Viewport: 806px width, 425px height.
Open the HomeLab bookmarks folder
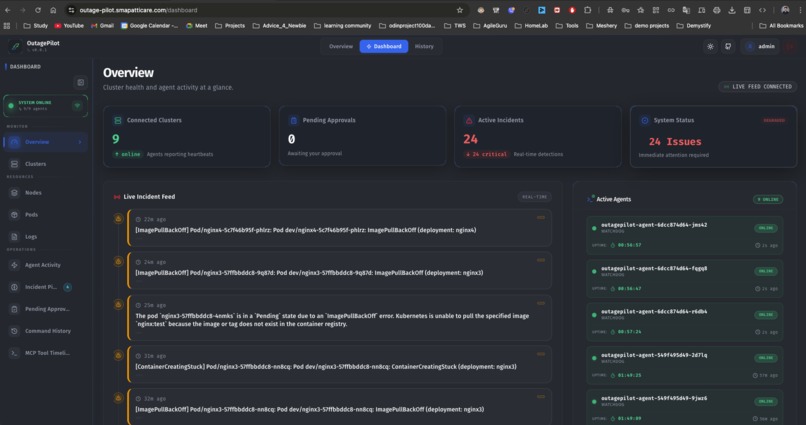tap(531, 25)
